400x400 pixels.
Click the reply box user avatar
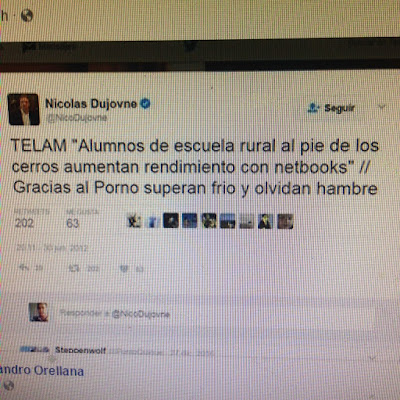point(38,312)
